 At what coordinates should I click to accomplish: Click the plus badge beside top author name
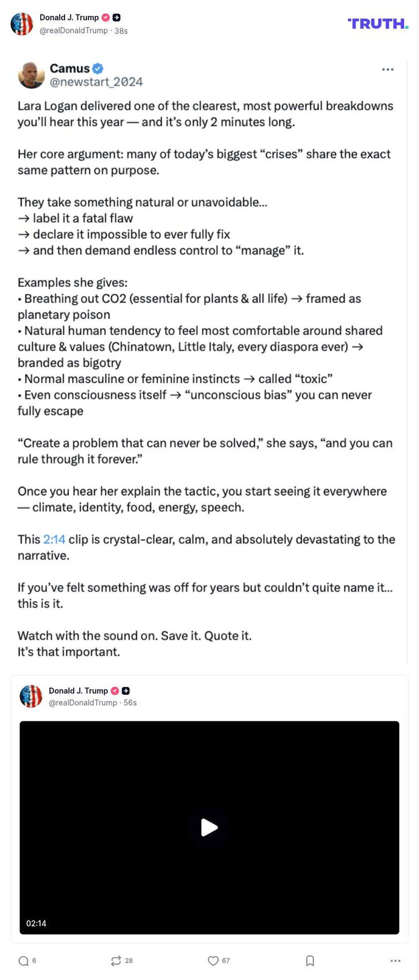point(117,17)
